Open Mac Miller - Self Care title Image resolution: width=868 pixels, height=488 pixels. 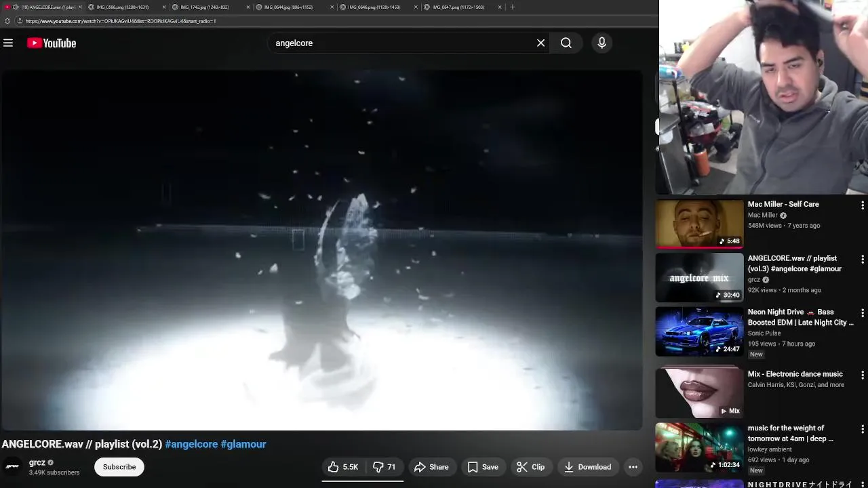[x=783, y=204]
